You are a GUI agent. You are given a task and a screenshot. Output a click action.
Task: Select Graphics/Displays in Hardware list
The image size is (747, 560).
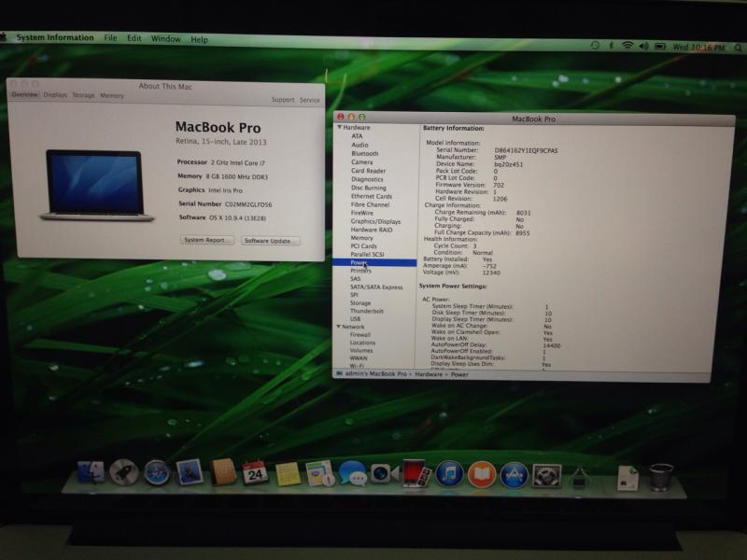click(x=375, y=221)
